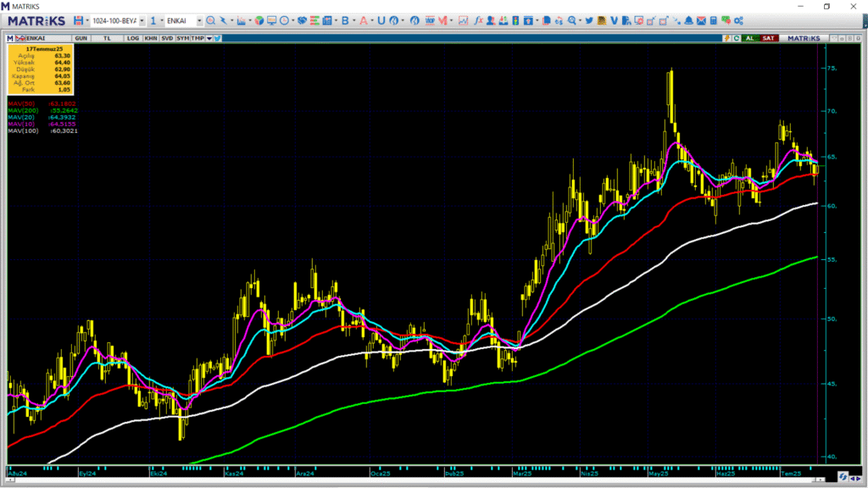Click the settings gears icon
The image size is (868, 488).
click(738, 20)
